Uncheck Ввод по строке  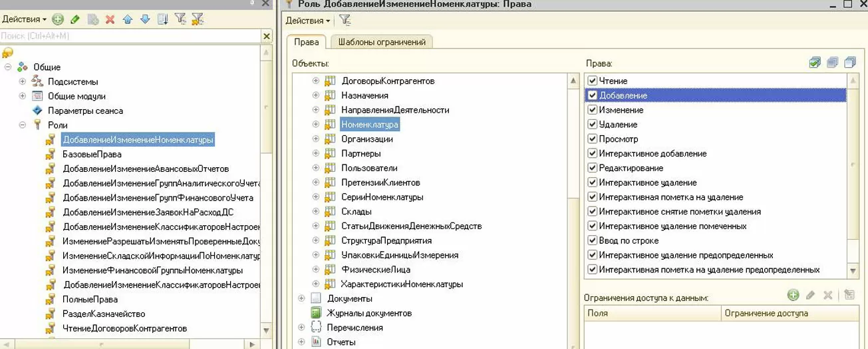[x=592, y=240]
